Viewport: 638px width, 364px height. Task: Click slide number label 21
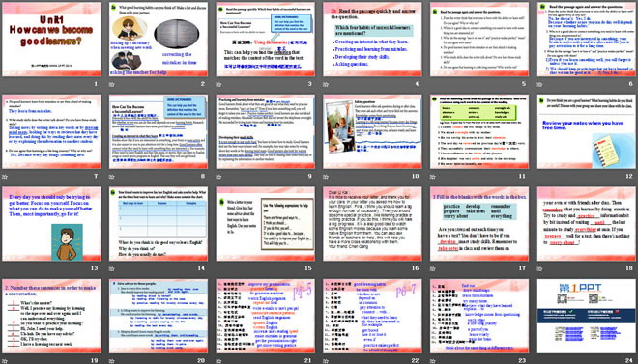click(x=308, y=360)
